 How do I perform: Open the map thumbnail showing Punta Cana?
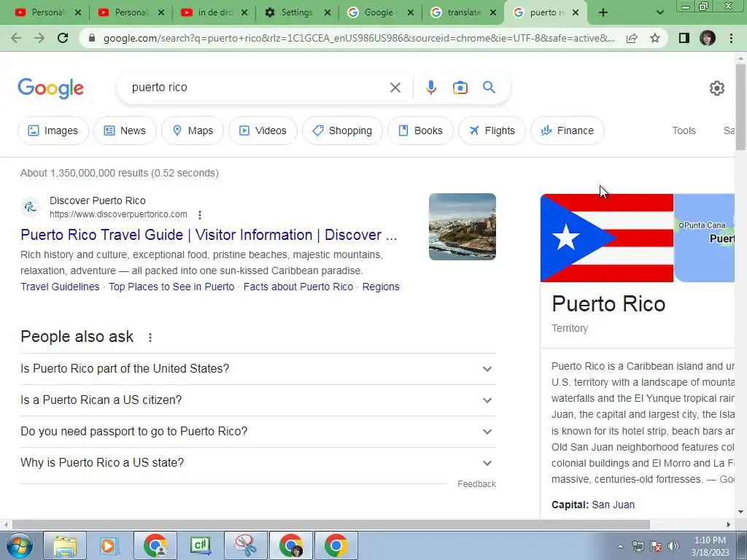tap(704, 238)
